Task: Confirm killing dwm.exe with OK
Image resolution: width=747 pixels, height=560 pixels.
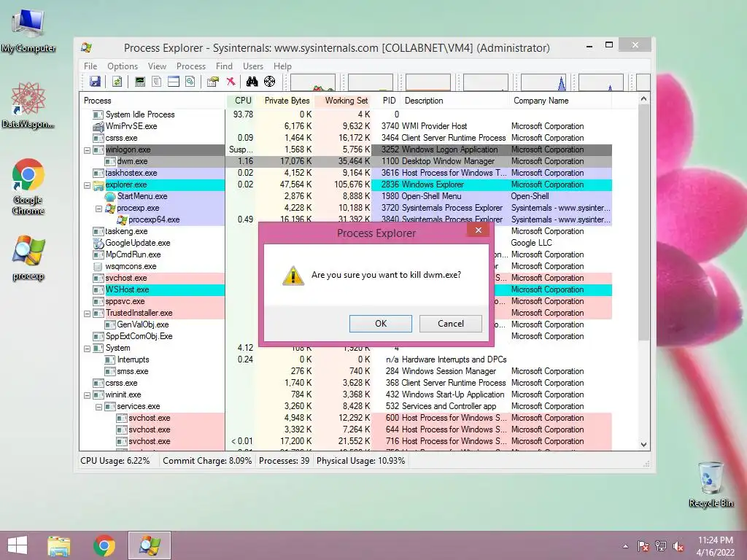Action: coord(381,323)
